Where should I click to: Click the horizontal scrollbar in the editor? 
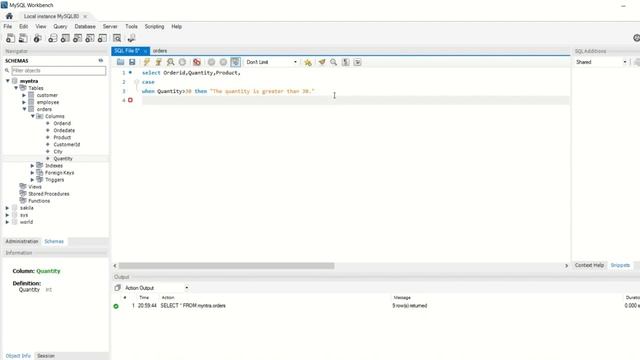[227, 266]
